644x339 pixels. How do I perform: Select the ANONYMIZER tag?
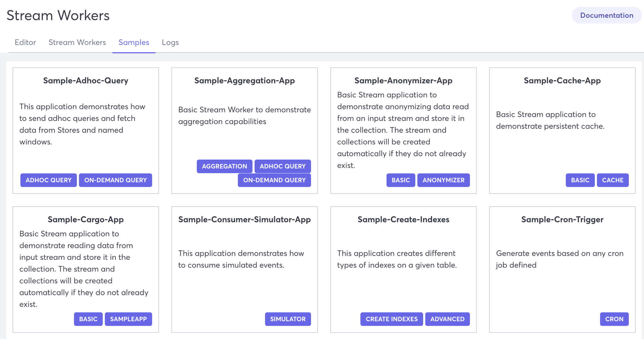pyautogui.click(x=443, y=180)
